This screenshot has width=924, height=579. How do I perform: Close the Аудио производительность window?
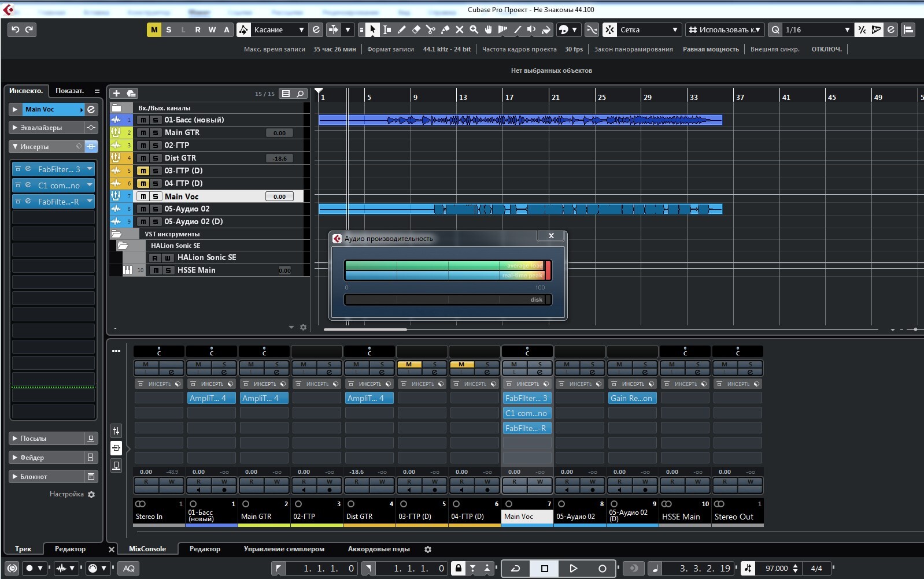(551, 236)
